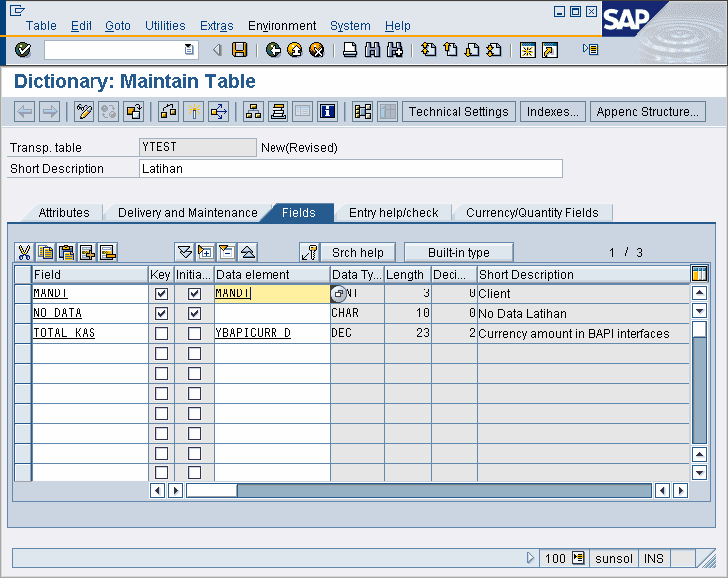Screen dimensions: 728x578
Task: Click the Append Structure... button
Action: tap(647, 112)
